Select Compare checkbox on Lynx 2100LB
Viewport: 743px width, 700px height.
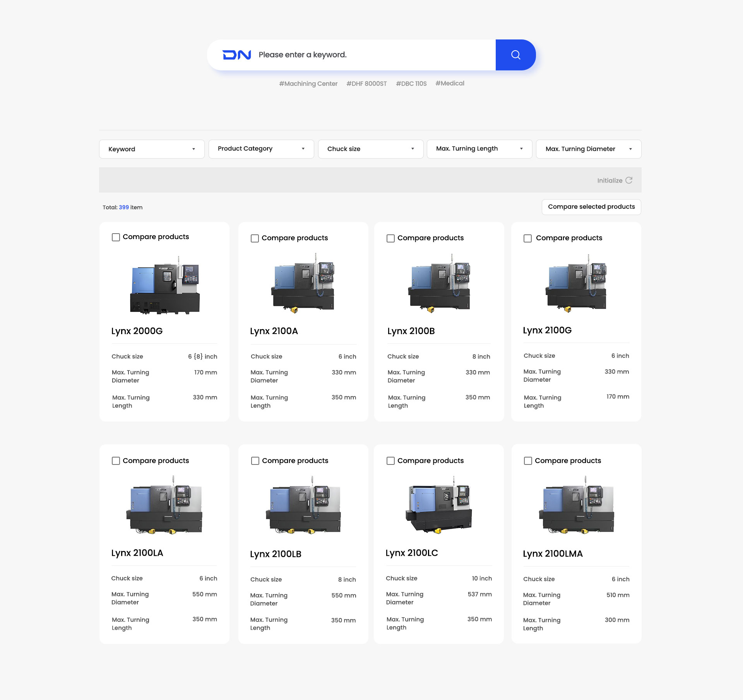click(255, 461)
